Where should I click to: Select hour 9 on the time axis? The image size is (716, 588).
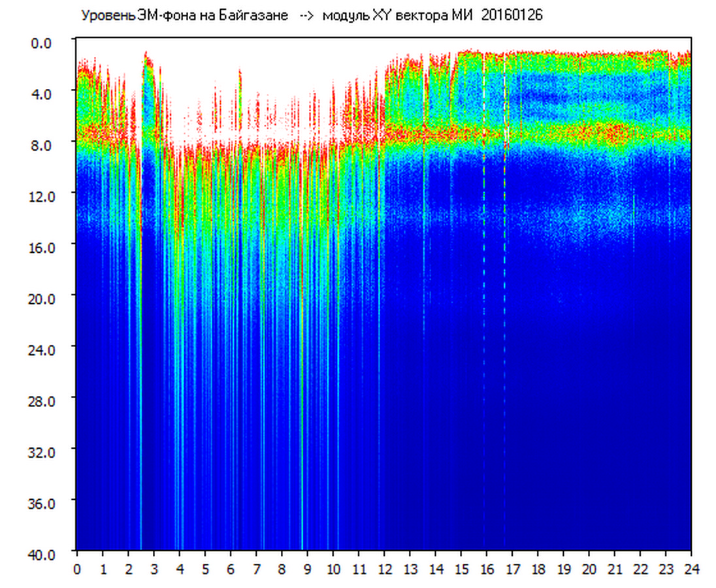[x=308, y=569]
